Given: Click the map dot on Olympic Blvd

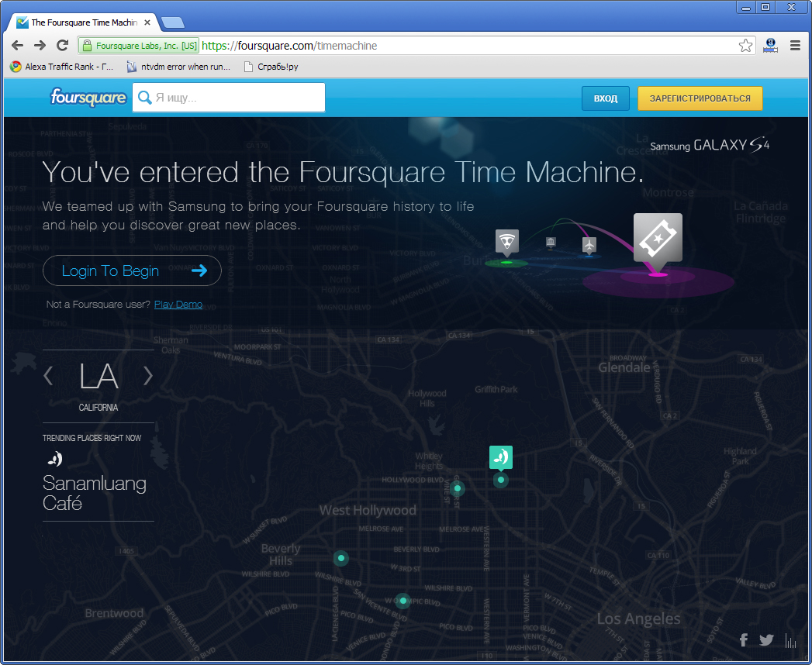Looking at the screenshot, I should pyautogui.click(x=403, y=601).
